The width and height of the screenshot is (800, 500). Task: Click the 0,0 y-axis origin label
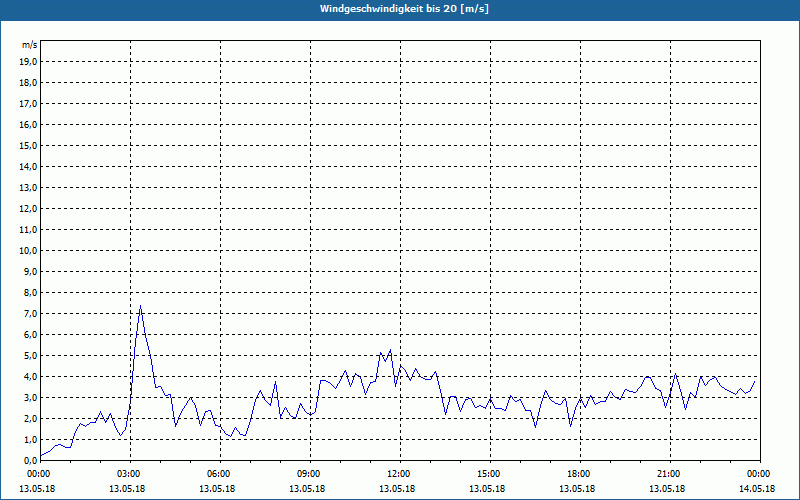pos(30,461)
